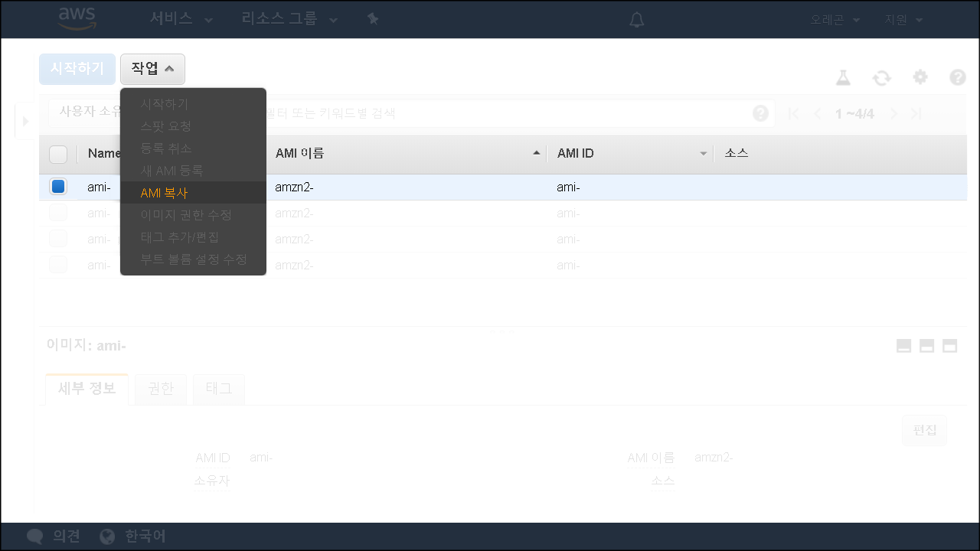Select AMI 복사 menu item
Viewport: 980px width, 551px height.
tap(193, 193)
